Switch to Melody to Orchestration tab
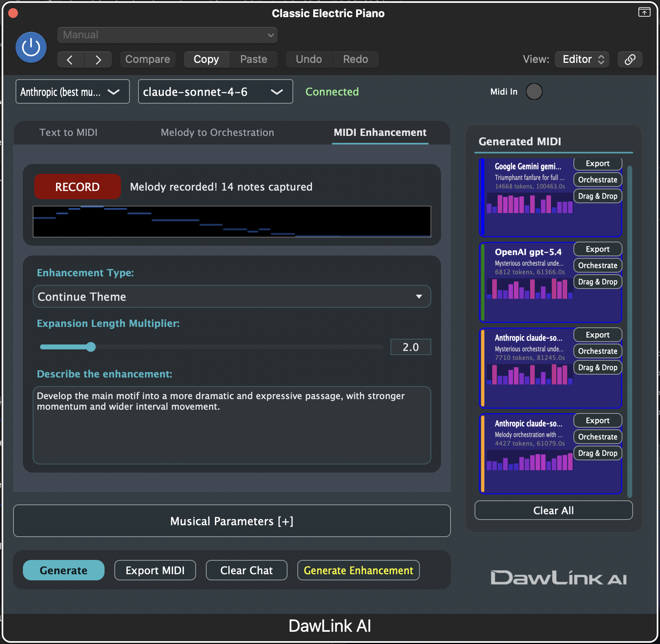 coord(217,133)
